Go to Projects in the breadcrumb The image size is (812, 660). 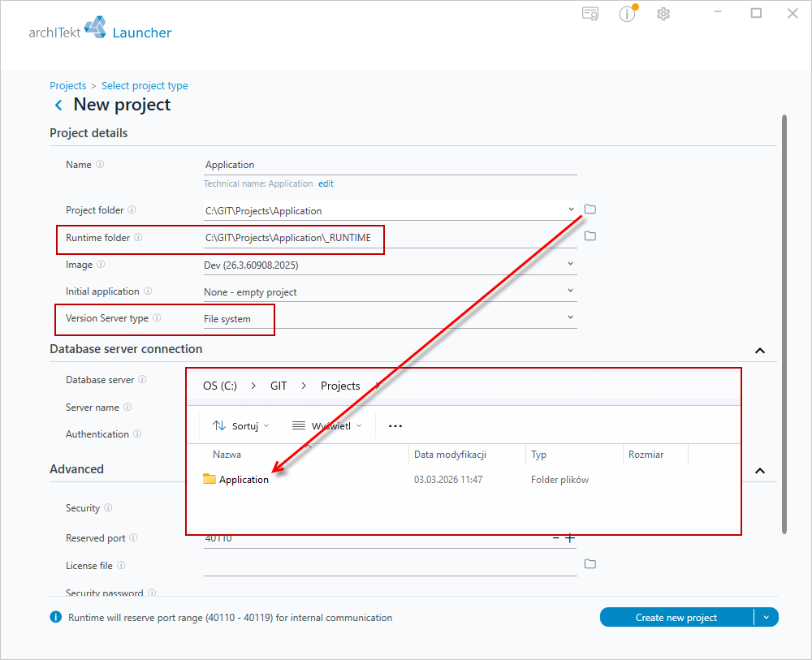pos(68,85)
